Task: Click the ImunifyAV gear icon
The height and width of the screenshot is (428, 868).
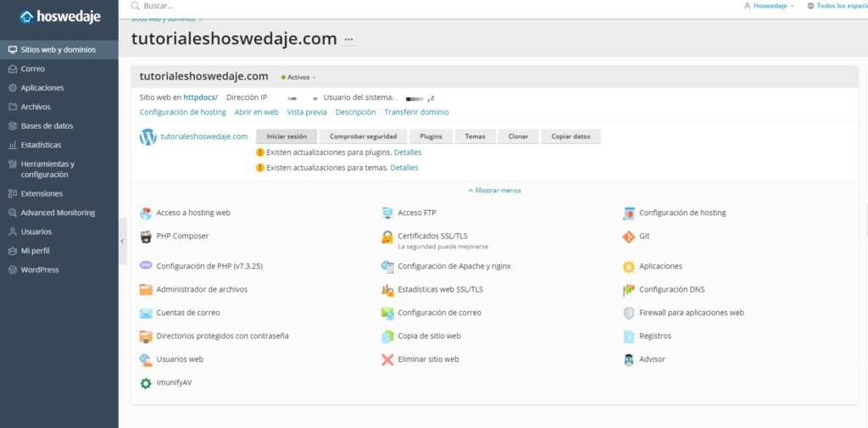Action: 146,382
